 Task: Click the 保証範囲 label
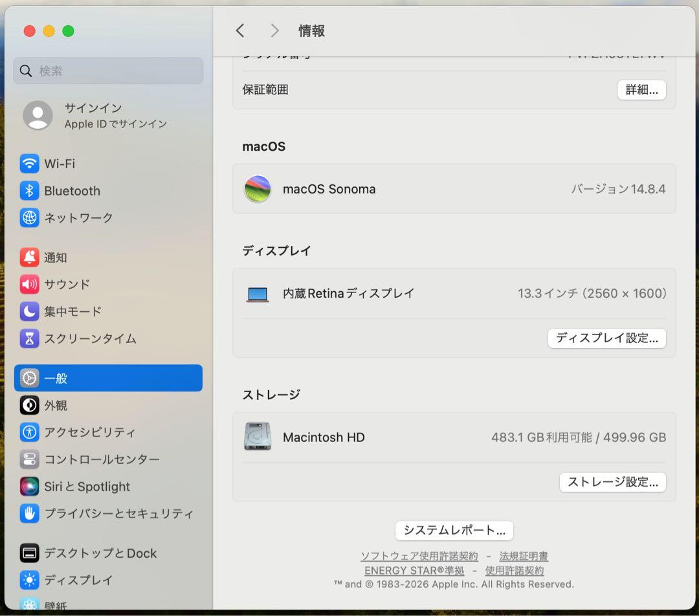tap(265, 89)
